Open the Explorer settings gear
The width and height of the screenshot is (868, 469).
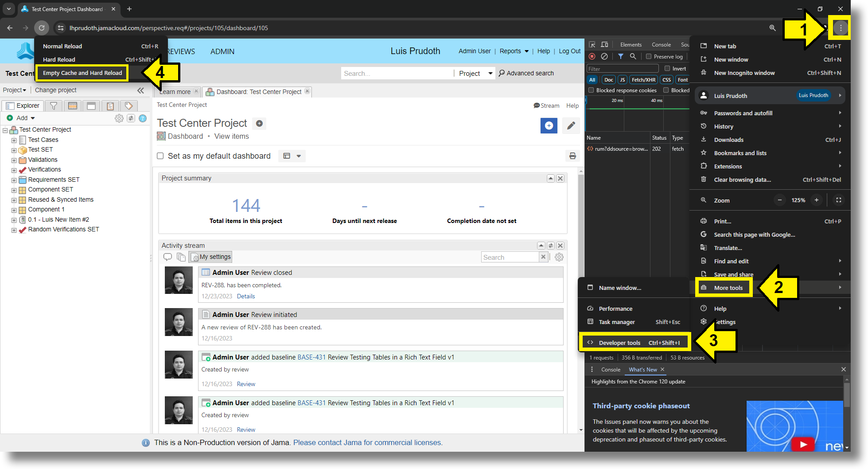click(119, 118)
